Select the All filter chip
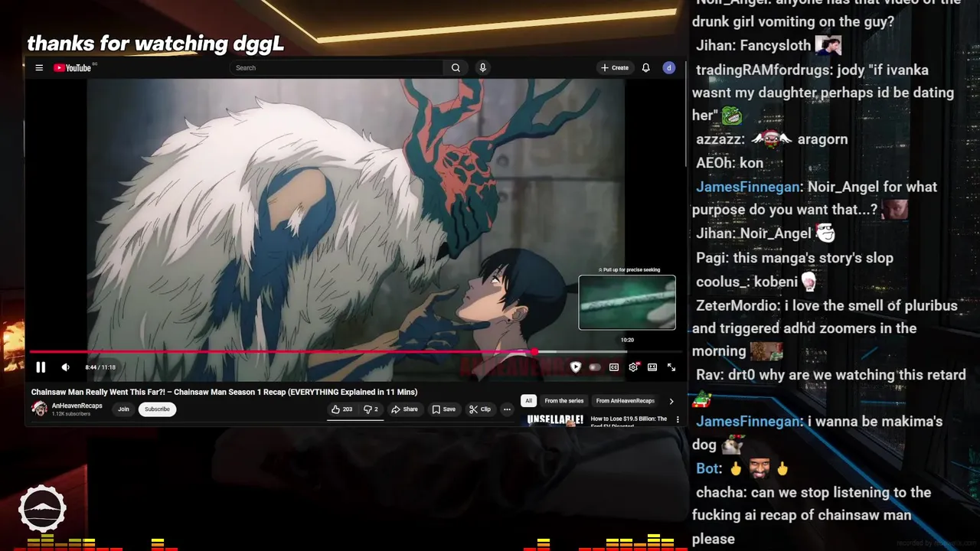 point(528,401)
